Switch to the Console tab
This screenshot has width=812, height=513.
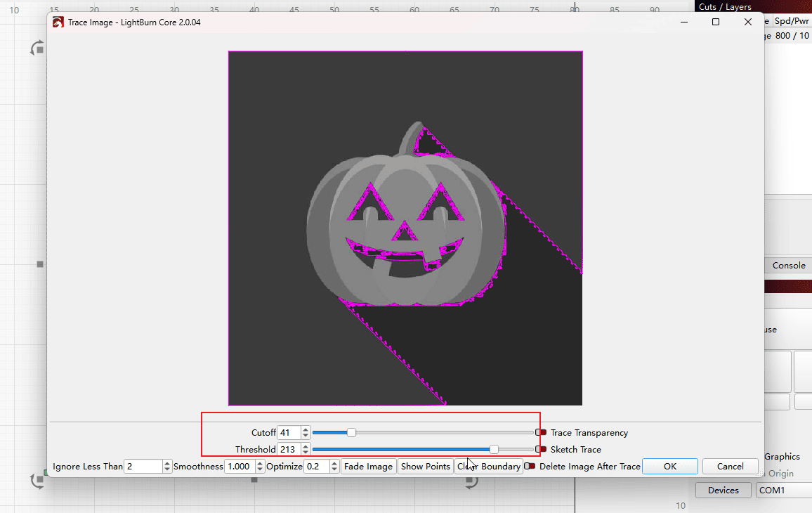tap(788, 265)
